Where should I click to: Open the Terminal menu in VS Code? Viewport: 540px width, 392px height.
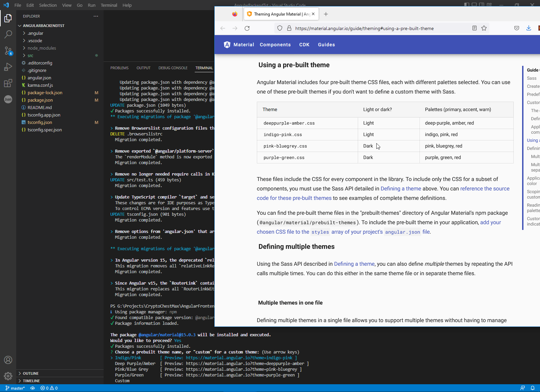109,5
